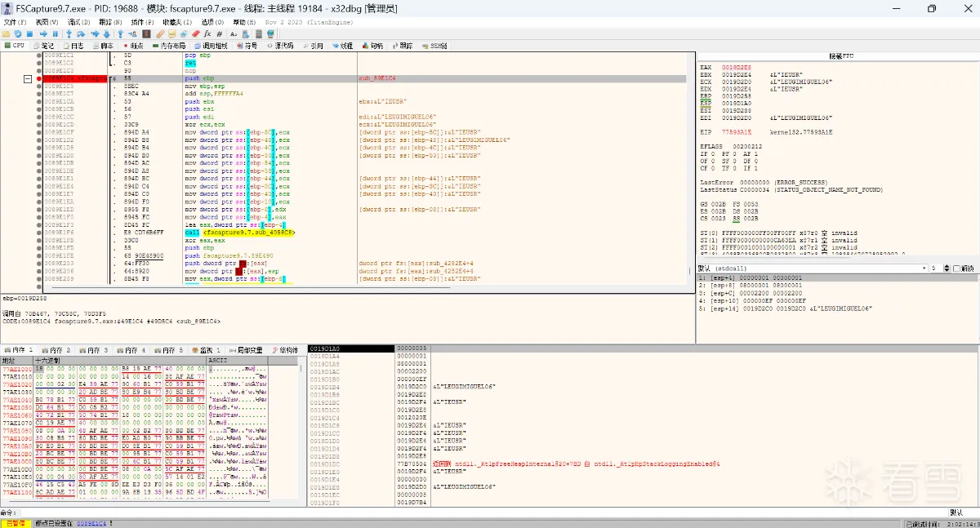Click the globe icon in toolbar
Screen dimensions: 980x528
(x=270, y=34)
